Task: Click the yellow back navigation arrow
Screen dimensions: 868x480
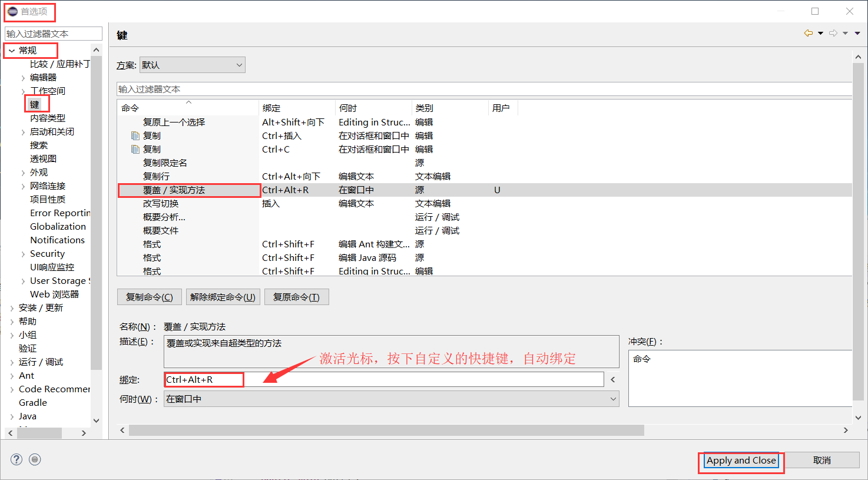Action: click(808, 34)
